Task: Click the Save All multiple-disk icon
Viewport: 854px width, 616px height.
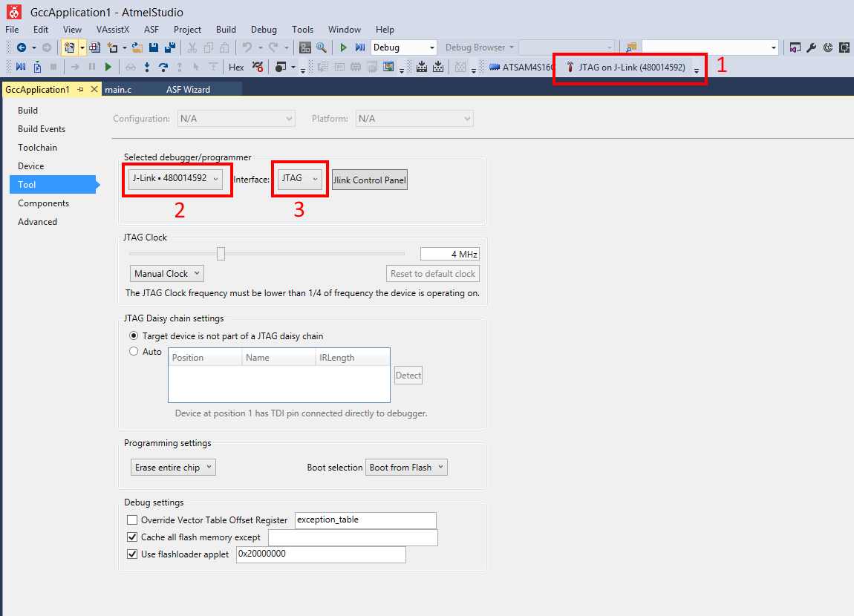Action: (x=170, y=48)
